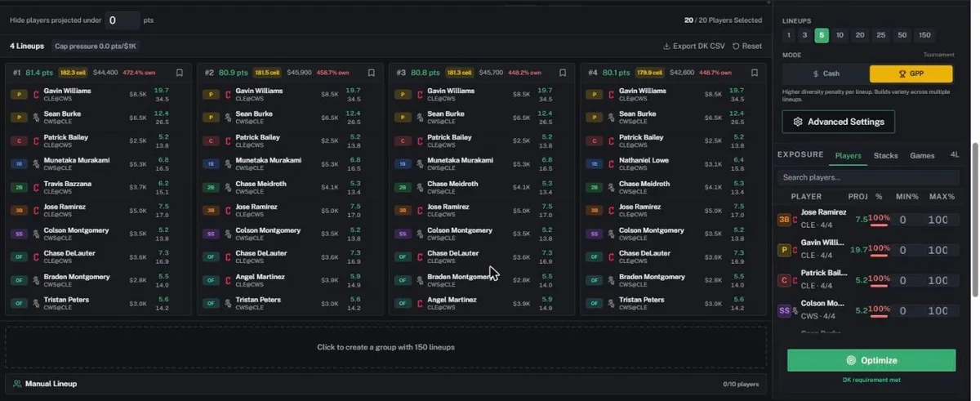Click 472.4% own on lineup #1
The image size is (980, 401).
(139, 73)
